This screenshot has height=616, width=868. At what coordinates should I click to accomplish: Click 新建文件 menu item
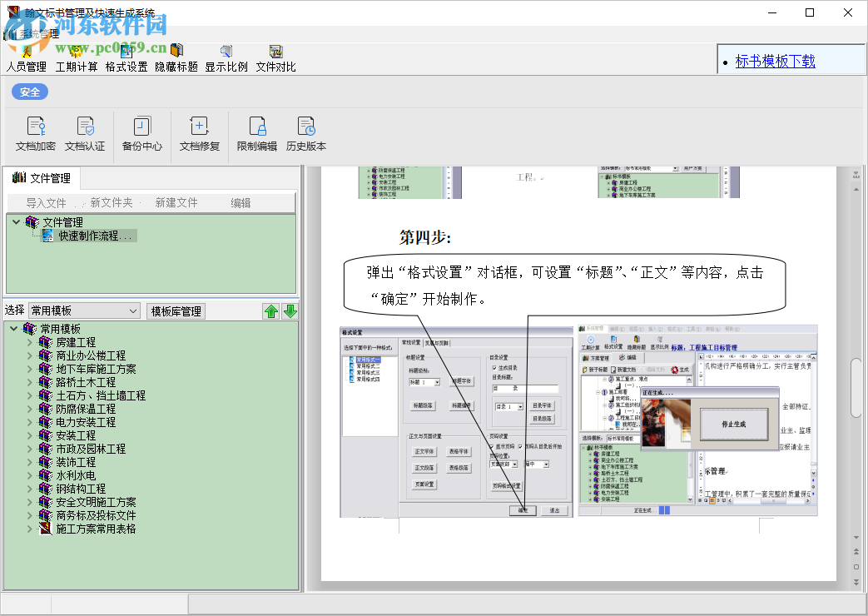(176, 203)
